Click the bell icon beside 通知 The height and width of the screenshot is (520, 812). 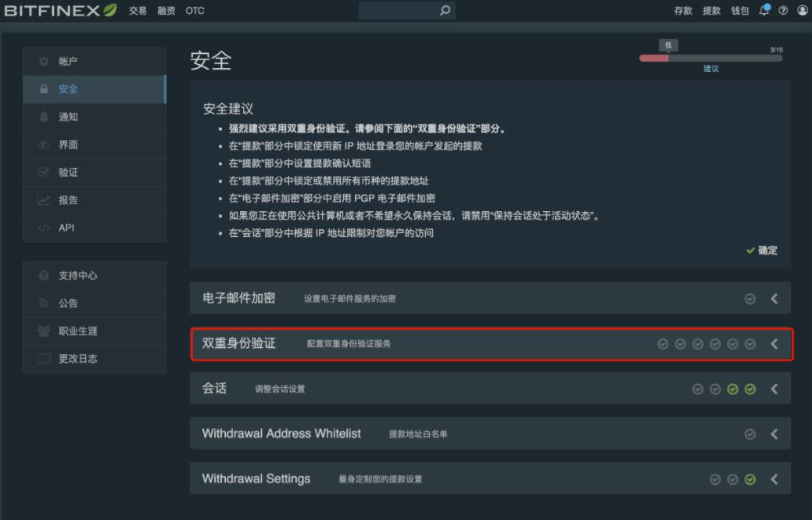[44, 117]
